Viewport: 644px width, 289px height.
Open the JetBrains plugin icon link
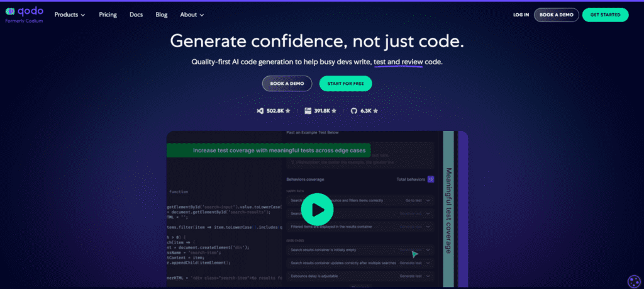click(x=308, y=111)
